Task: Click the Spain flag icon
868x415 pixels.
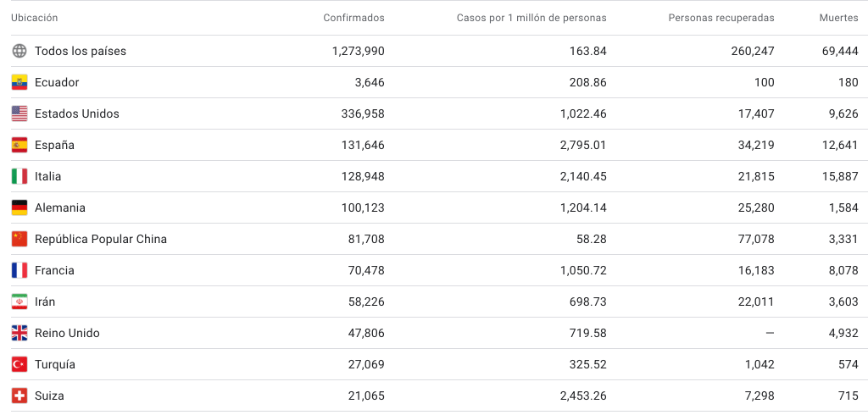Action: pyautogui.click(x=19, y=145)
